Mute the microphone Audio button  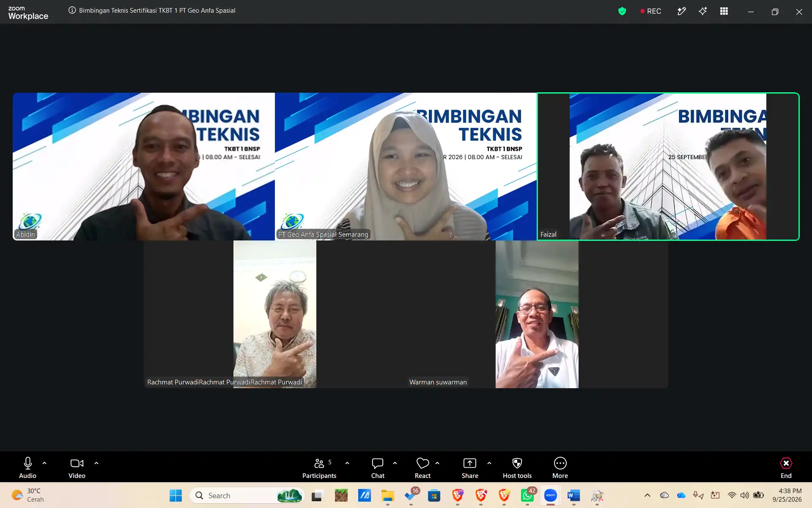click(27, 467)
